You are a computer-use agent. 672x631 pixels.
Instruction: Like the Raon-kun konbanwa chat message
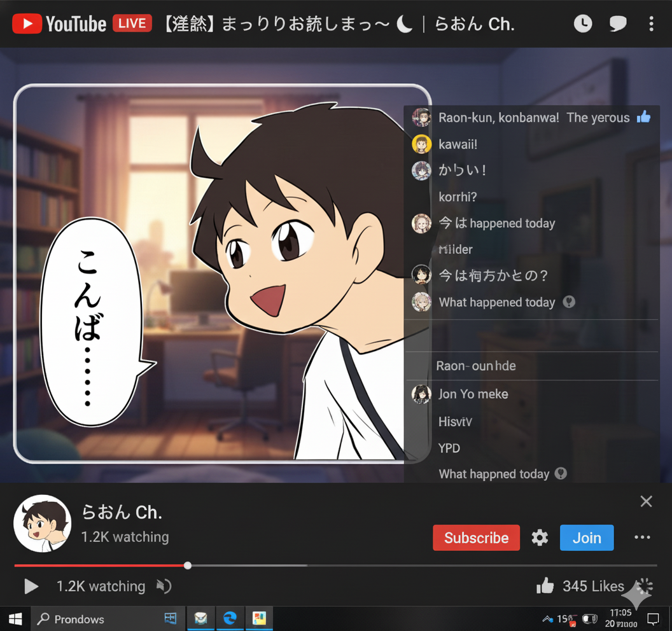(x=644, y=117)
